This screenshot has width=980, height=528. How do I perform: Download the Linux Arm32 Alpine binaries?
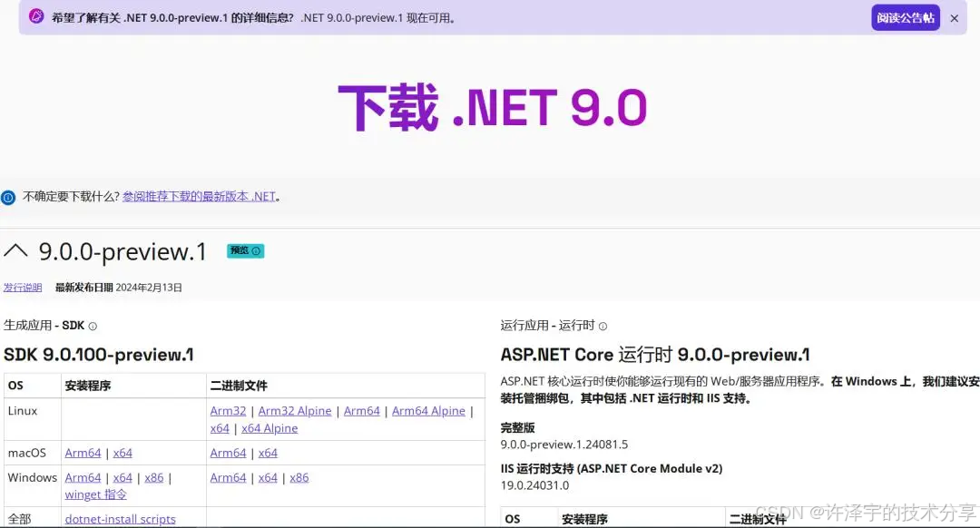294,410
